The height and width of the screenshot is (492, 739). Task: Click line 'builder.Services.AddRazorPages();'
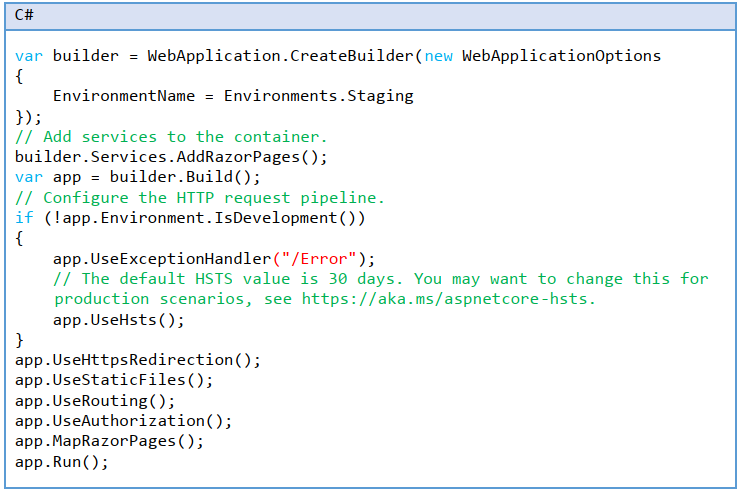coord(171,157)
